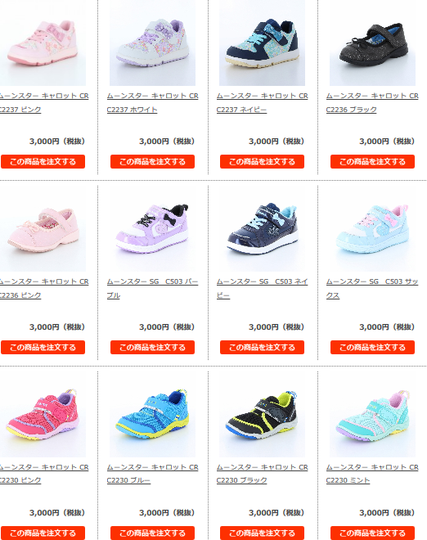Open the ムーンスター SG C503 パープル link
Image resolution: width=427 pixels, height=540 pixels.
153,289
